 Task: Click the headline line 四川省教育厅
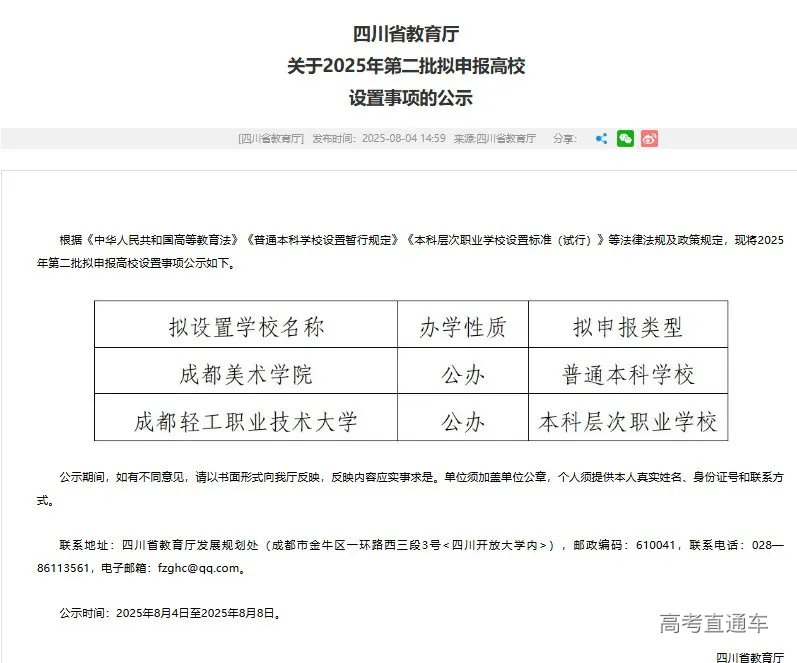[x=406, y=34]
